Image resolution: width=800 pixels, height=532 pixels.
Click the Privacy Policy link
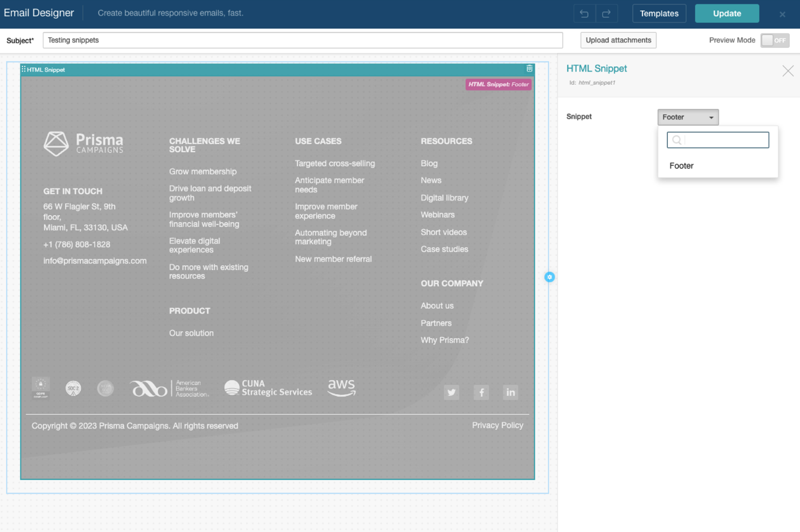(x=497, y=425)
